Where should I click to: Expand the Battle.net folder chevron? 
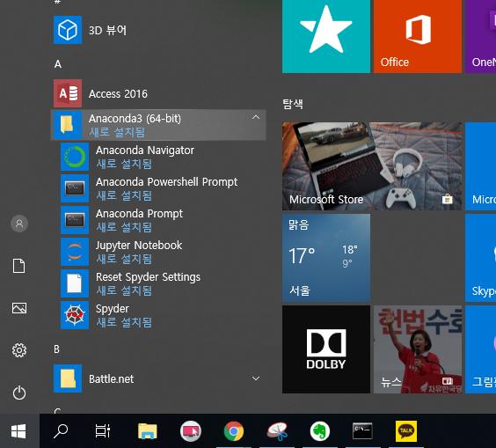(x=256, y=378)
